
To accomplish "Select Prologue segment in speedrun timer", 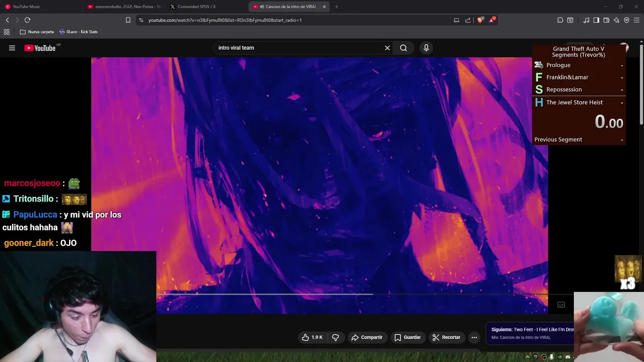I will (x=579, y=65).
